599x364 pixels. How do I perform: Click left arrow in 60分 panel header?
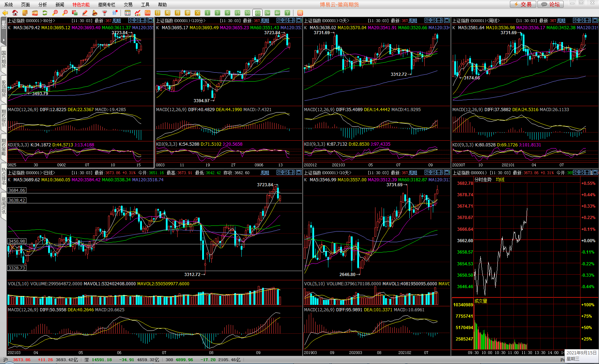(131, 21)
